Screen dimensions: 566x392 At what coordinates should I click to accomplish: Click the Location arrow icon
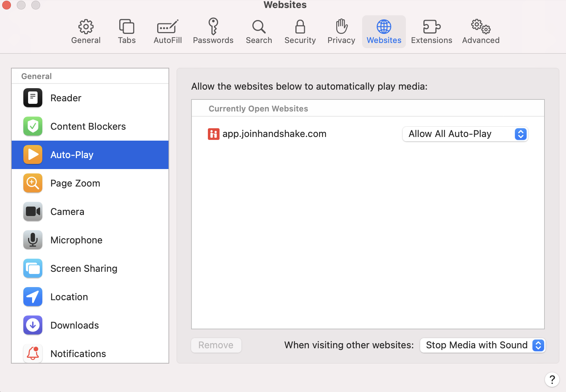tap(33, 297)
